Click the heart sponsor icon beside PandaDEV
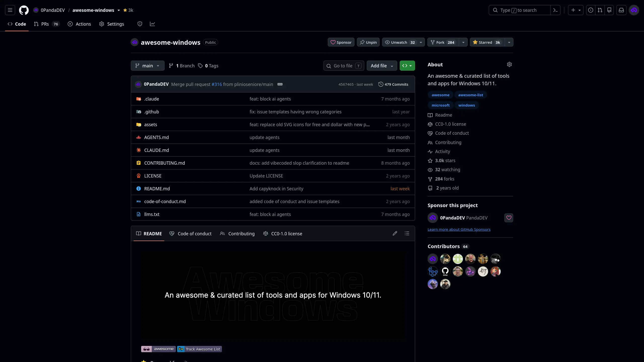Viewport: 644px width, 362px height. 509,218
